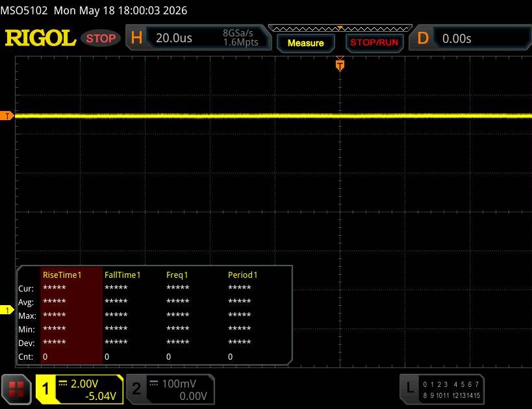The image size is (532, 409).
Task: Click the STOP/RUN button
Action: 374,43
